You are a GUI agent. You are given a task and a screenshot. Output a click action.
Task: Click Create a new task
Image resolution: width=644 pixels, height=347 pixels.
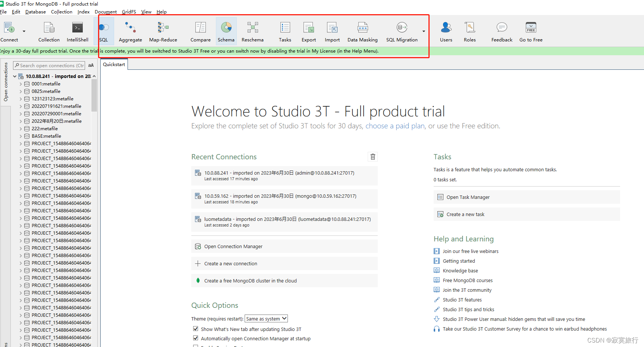pyautogui.click(x=527, y=214)
